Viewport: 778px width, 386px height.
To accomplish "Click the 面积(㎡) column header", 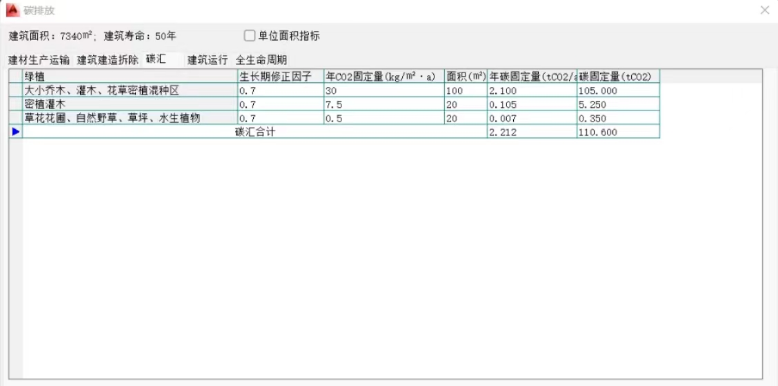I will coord(466,76).
